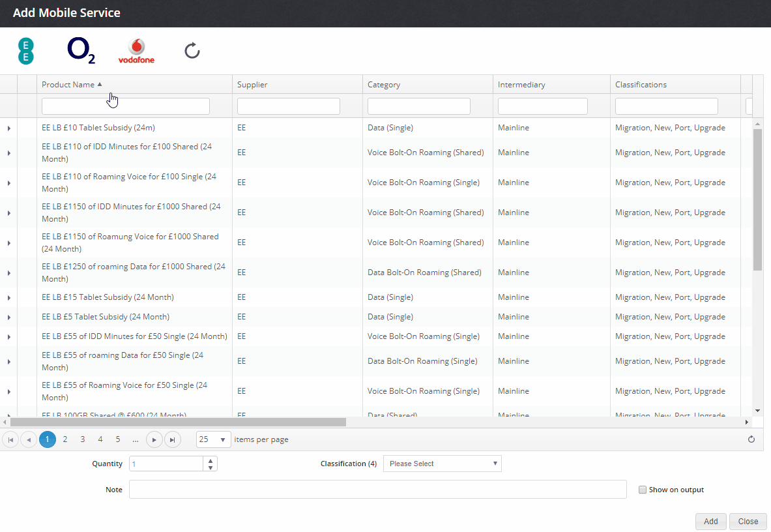Screen dimensions: 771x532
Task: Open the Classification (4) Please Select dropdown
Action: [442, 464]
